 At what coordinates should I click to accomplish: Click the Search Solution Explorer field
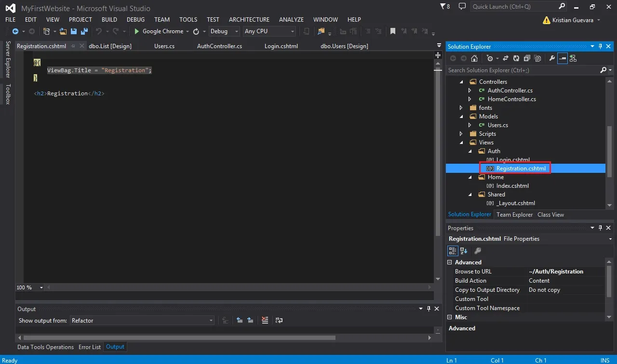523,70
